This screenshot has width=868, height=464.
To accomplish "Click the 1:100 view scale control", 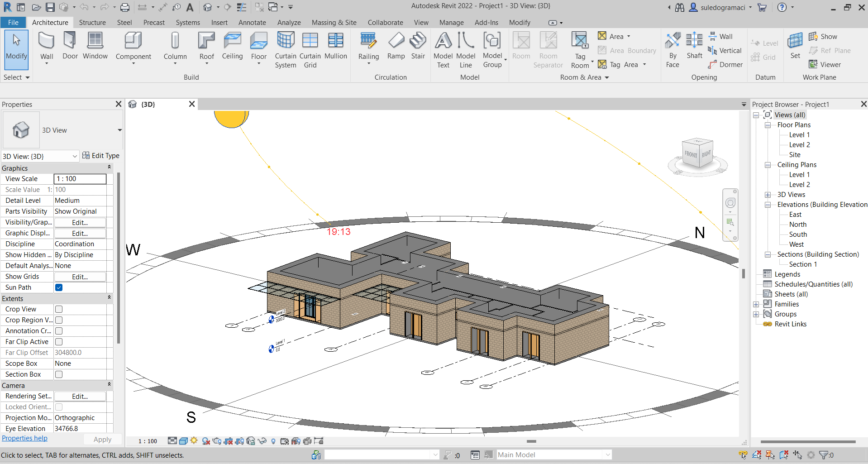I will tap(147, 440).
